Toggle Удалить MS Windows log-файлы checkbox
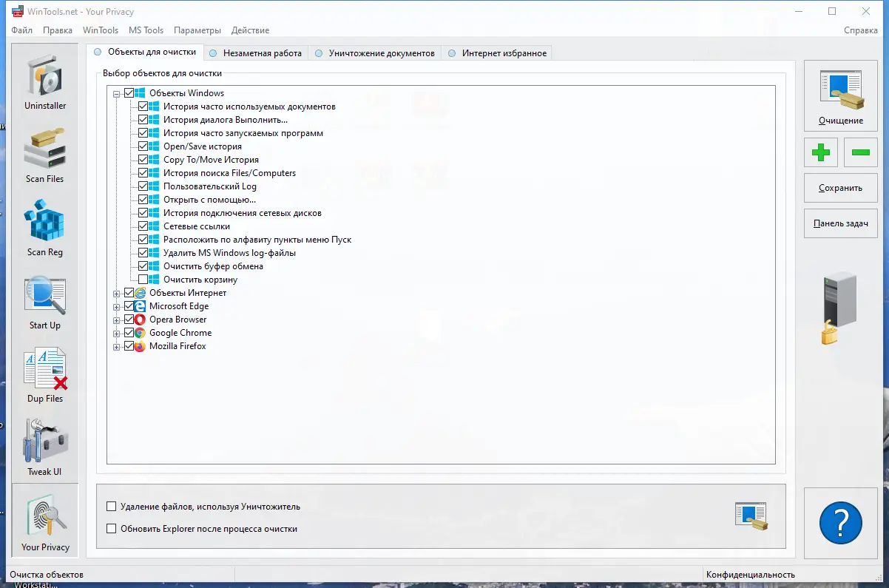This screenshot has width=889, height=588. point(143,253)
